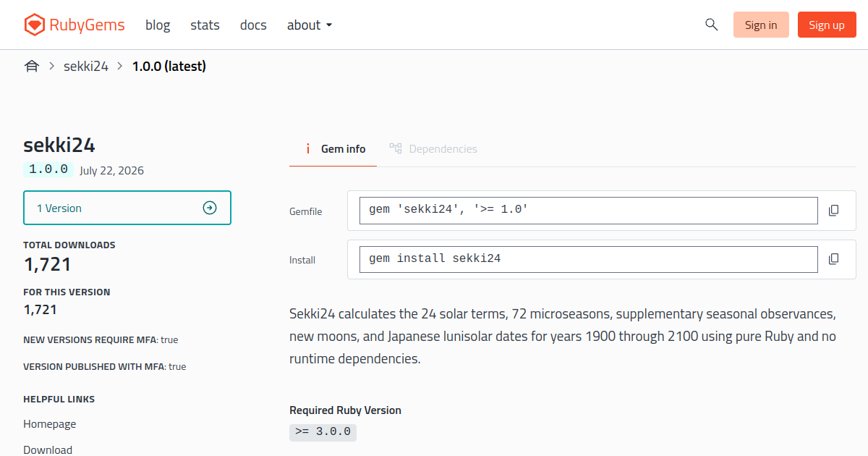Click the RubyGems logo gem icon
This screenshot has width=868, height=456.
point(34,25)
